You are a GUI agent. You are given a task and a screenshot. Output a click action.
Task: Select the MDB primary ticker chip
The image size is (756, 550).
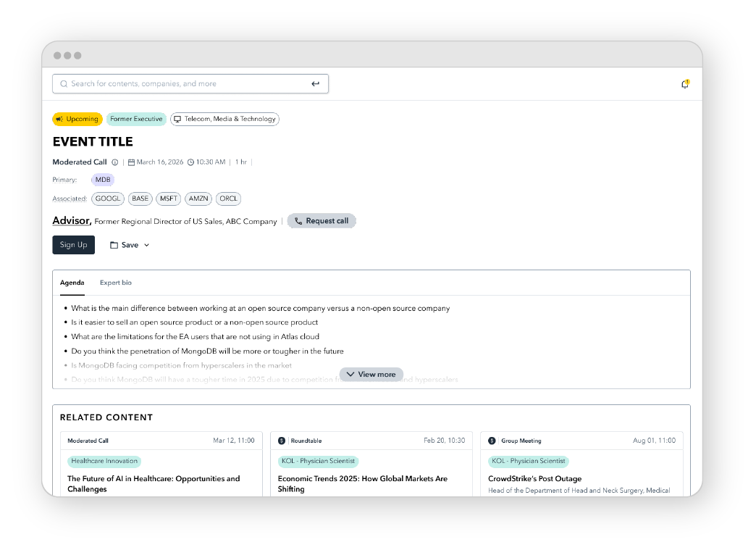[103, 180]
